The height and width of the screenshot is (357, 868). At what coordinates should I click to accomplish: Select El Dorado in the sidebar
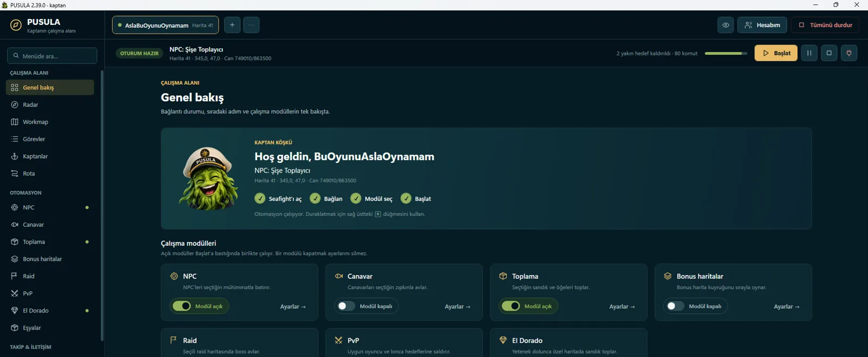50,311
